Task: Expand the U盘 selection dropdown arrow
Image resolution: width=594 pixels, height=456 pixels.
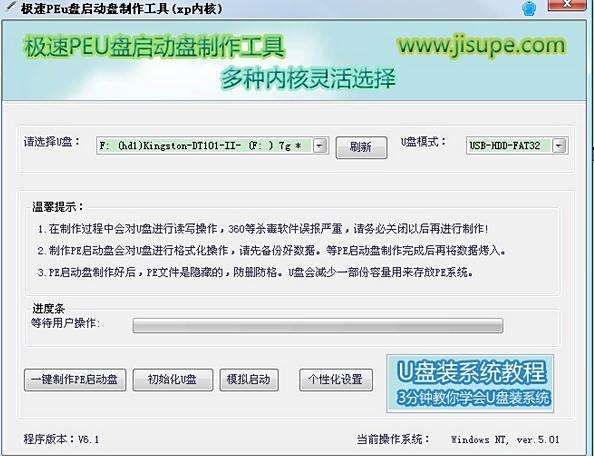Action: point(320,145)
